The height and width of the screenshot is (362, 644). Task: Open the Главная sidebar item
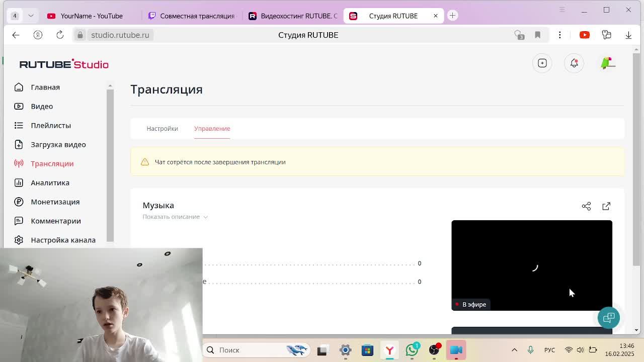[x=45, y=87]
